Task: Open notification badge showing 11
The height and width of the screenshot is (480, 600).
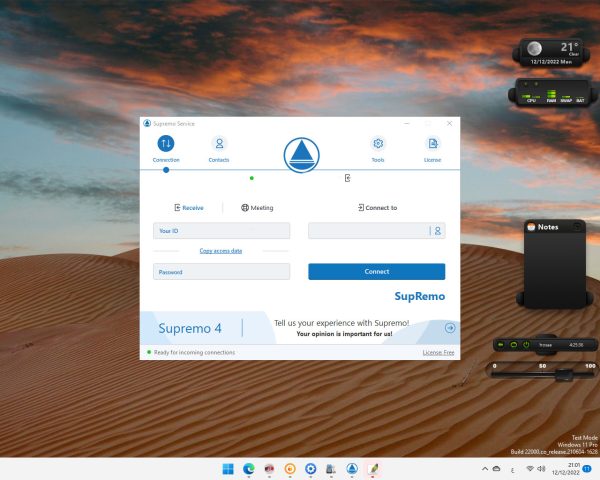Action: pyautogui.click(x=587, y=469)
